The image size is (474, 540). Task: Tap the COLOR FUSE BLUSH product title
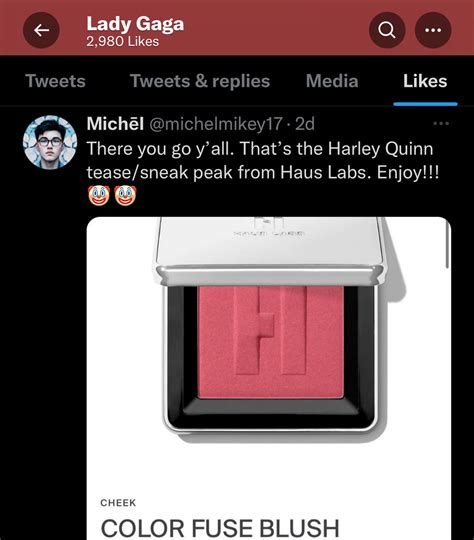220,528
